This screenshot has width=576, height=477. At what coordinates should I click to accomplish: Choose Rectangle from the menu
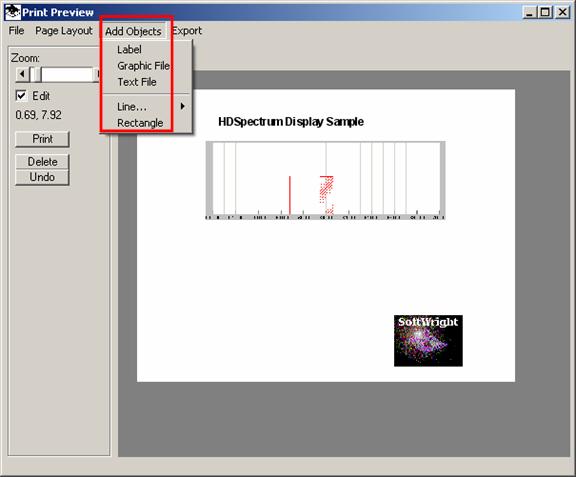pos(140,123)
